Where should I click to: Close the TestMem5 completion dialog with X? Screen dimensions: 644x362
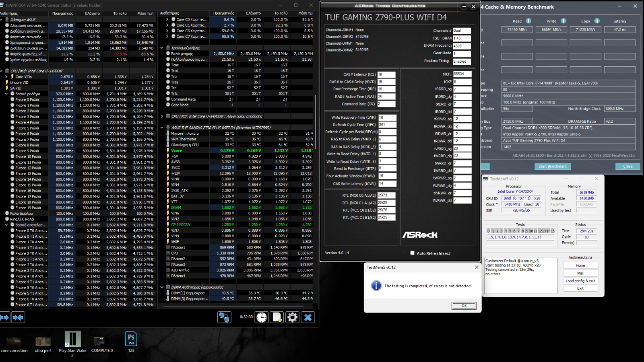(477, 267)
